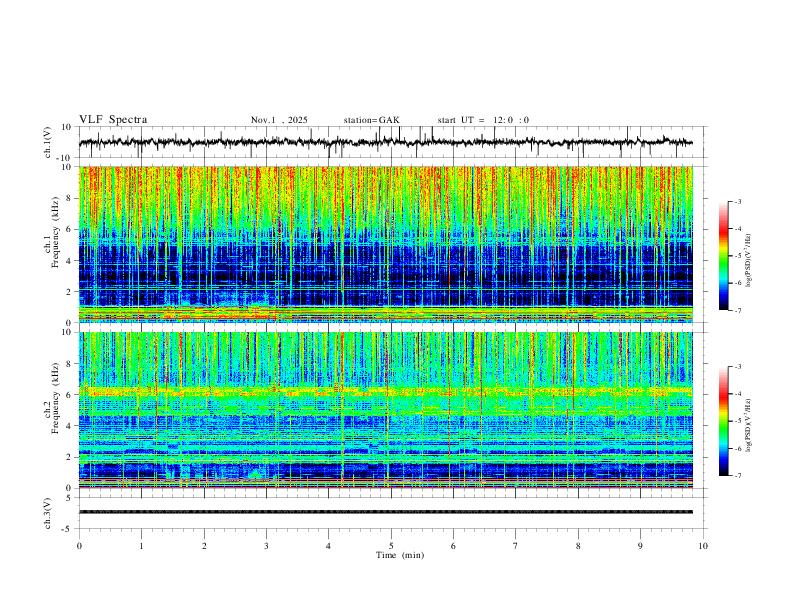Click inside the ch.1 spectrogram panel

pos(385,244)
